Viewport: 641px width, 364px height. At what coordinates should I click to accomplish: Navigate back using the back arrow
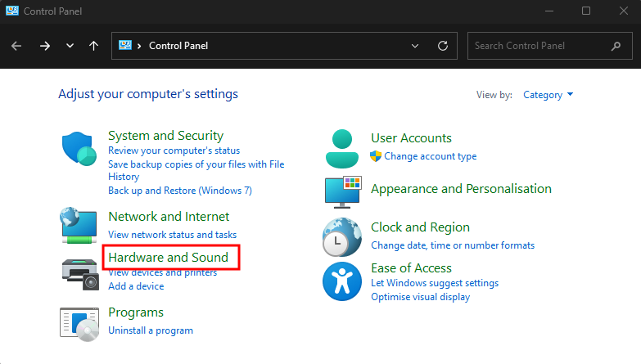pyautogui.click(x=16, y=46)
